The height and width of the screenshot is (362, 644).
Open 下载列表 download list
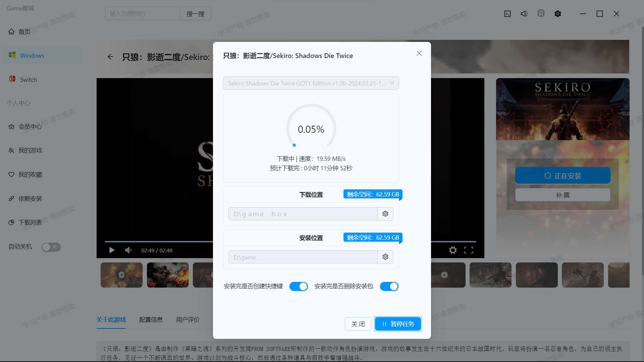tap(25, 222)
